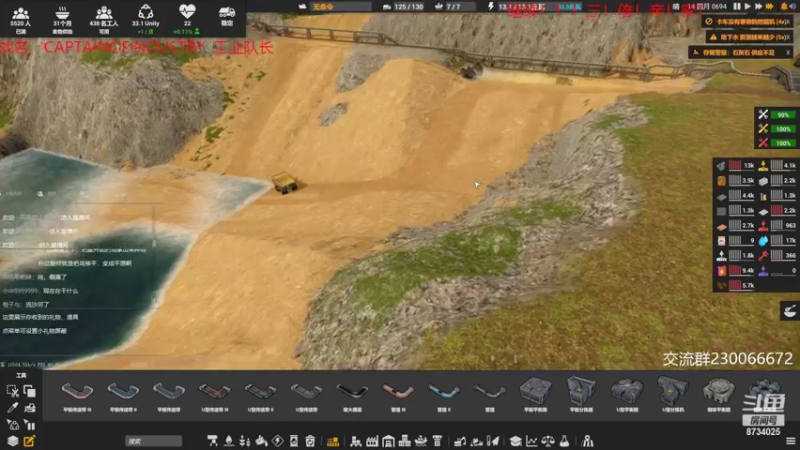This screenshot has width=800, height=450.
Task: Open the statistics chart menu
Action: (x=532, y=441)
